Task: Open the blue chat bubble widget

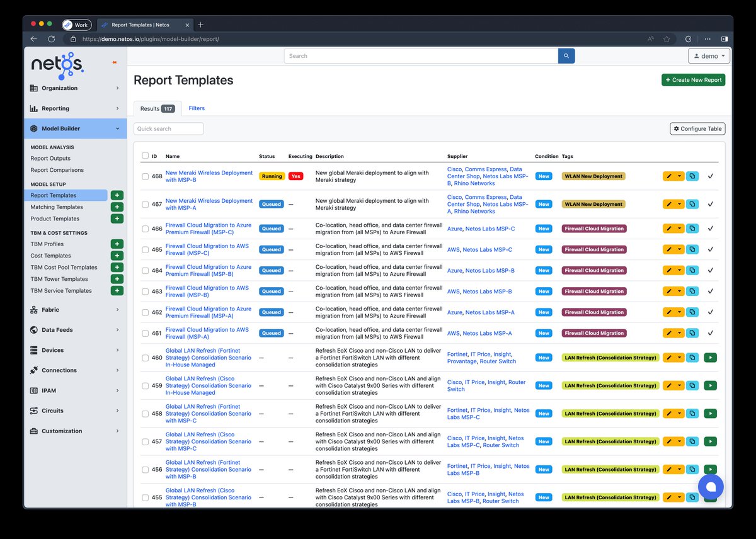Action: pyautogui.click(x=711, y=486)
